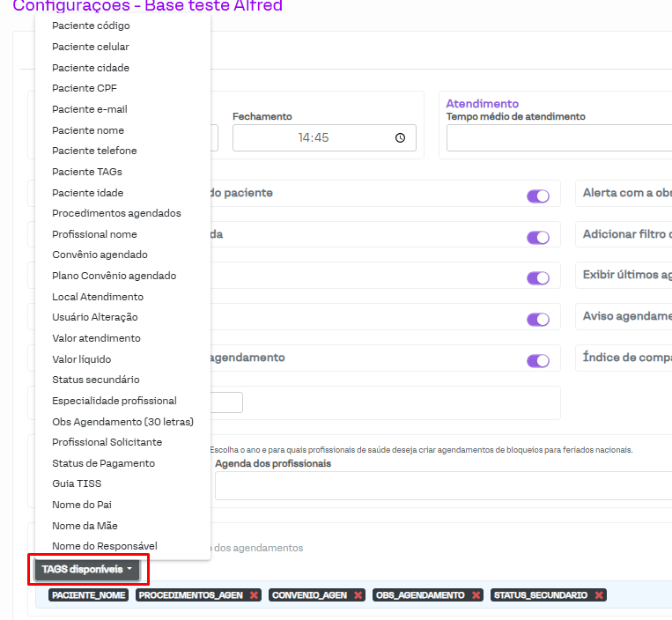Remove the CONVENIO_AGEN tag with its X
Image resolution: width=672 pixels, height=620 pixels.
point(358,595)
